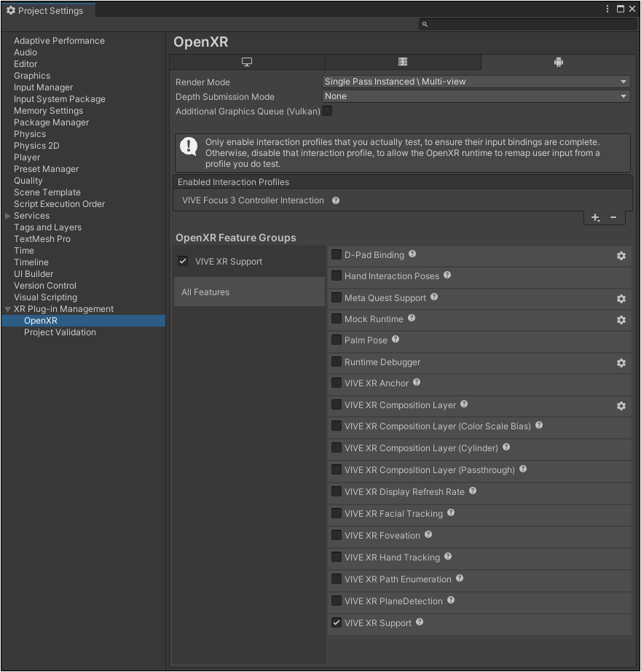This screenshot has height=672, width=641.
Task: Show help for VIVE XR Facial Tracking
Action: click(451, 512)
